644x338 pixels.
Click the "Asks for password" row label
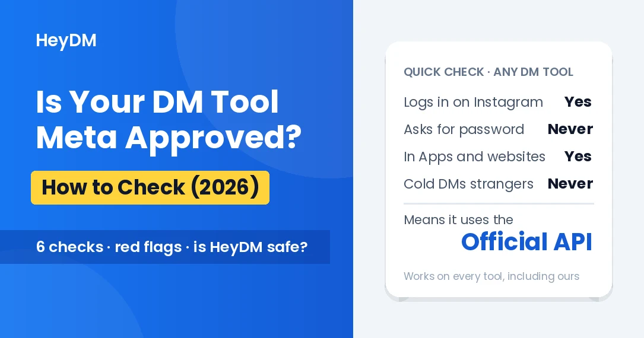pos(464,130)
